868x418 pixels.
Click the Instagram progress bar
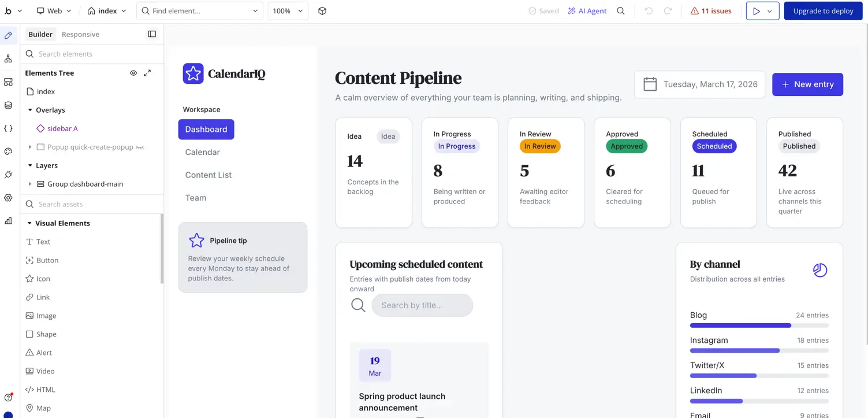pyautogui.click(x=759, y=351)
